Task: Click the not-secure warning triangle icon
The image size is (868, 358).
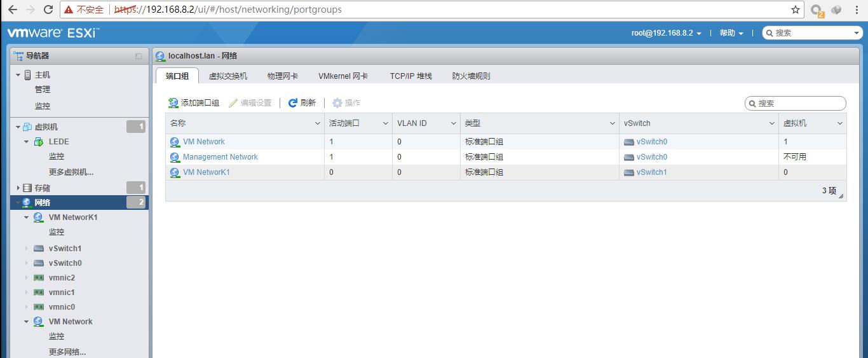Action: [x=69, y=10]
